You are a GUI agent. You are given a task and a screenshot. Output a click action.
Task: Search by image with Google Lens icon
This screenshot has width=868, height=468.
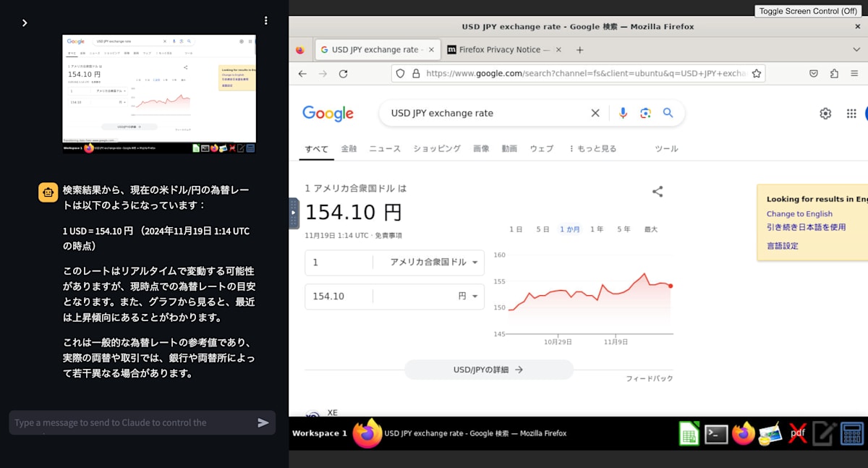[x=645, y=113]
